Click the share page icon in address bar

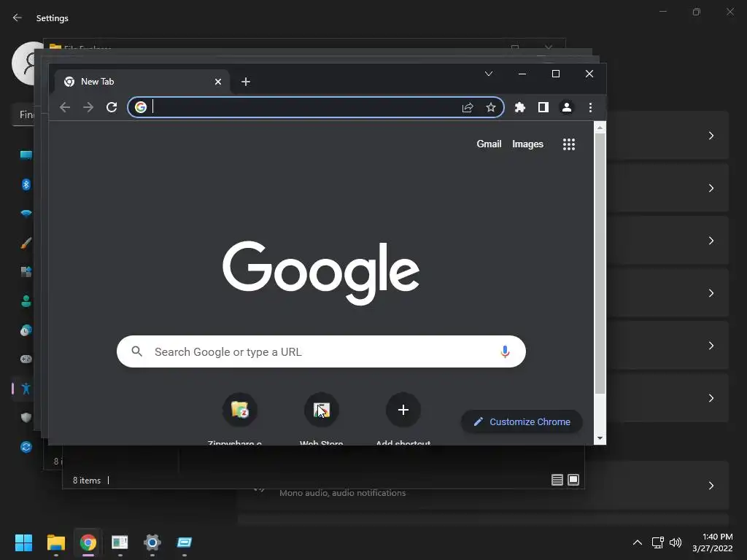[x=468, y=108]
